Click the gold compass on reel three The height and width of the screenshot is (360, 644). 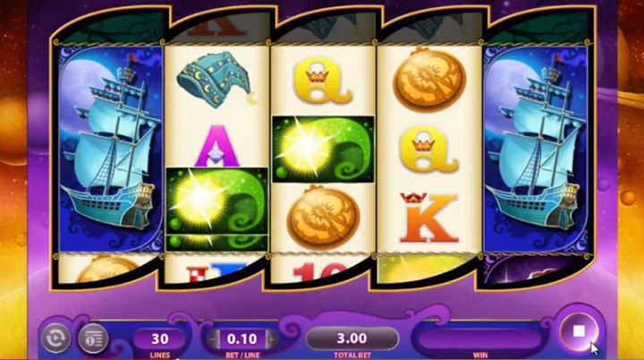[323, 218]
